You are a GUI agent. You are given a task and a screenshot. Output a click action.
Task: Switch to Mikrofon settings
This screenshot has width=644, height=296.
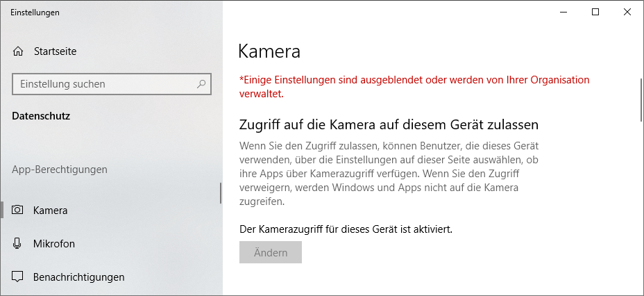53,243
